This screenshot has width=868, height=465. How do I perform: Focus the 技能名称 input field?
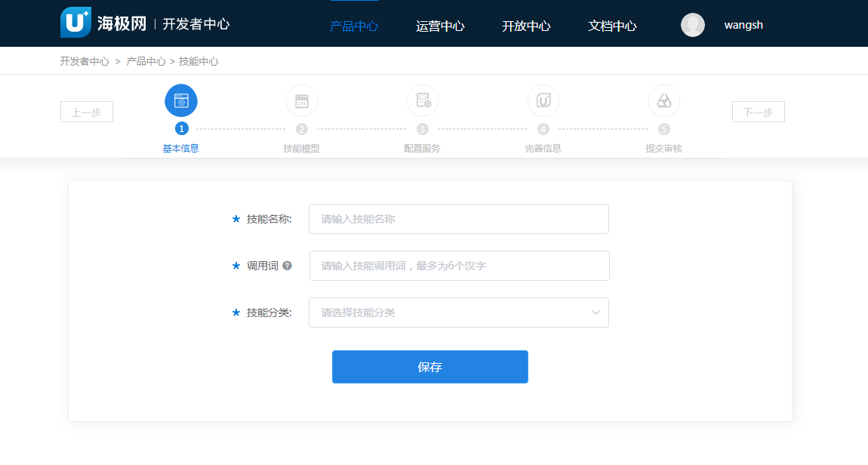click(458, 219)
